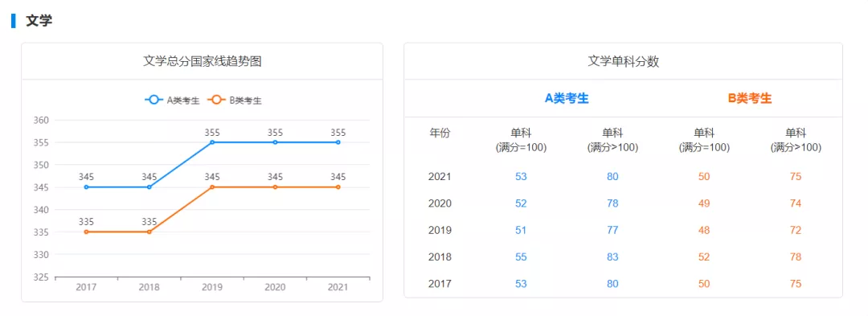868x316 pixels.
Task: Click the value 50 in the 2021 row
Action: point(703,177)
